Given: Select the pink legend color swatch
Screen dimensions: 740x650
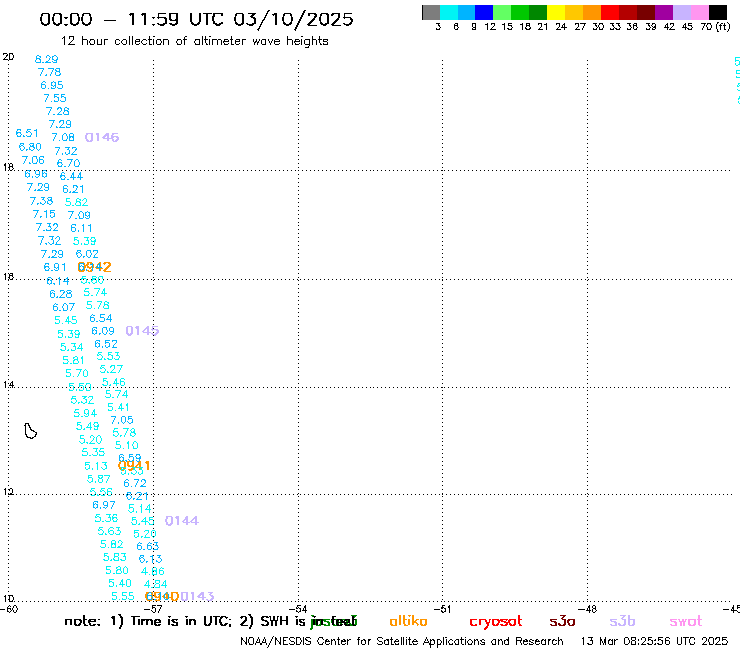Looking at the screenshot, I should [699, 12].
